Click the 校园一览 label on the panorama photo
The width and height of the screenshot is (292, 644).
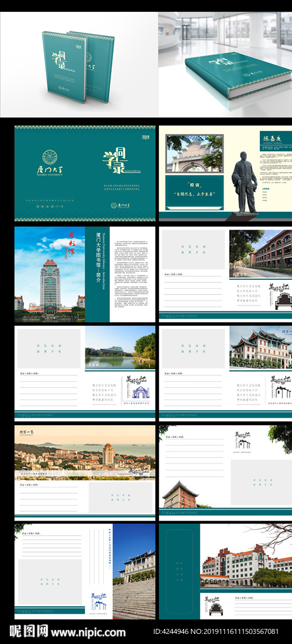tap(28, 433)
